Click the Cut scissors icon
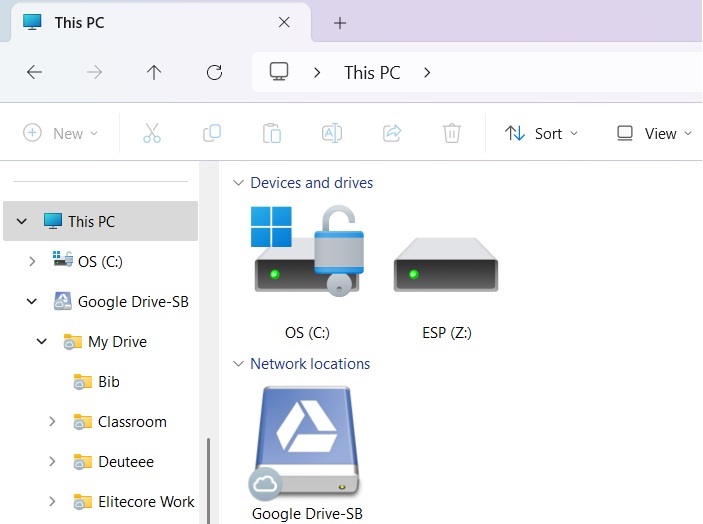Screen dimensions: 703x524 coord(152,133)
